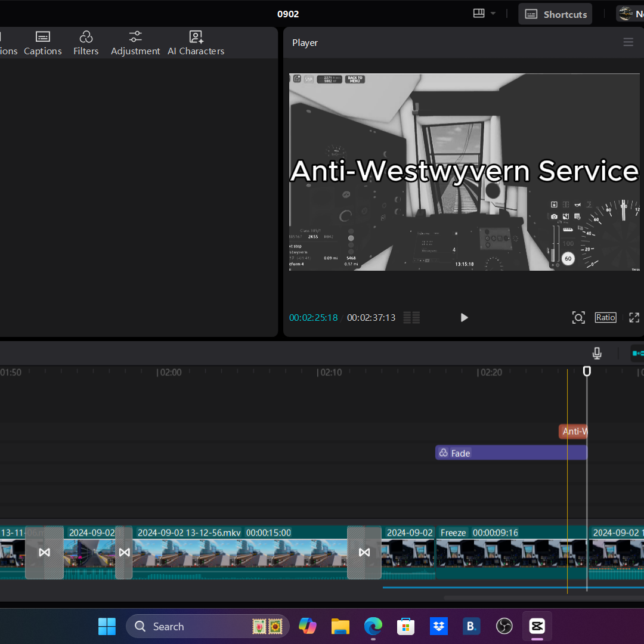Click the transition icon before 13-12-56.mkv clip
Screen dimensions: 644x644
coord(124,553)
